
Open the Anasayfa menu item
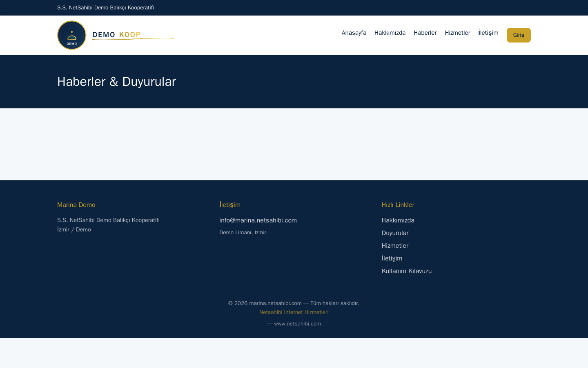pos(354,33)
